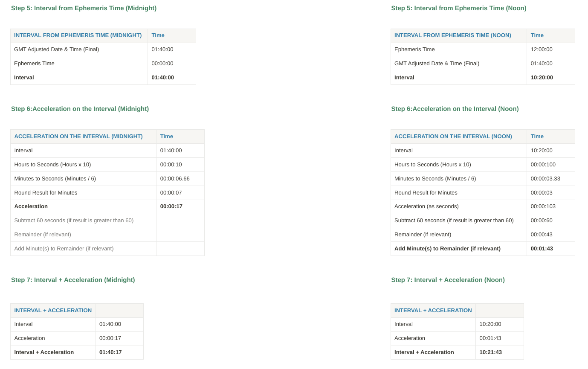
Task: Click total "01:40:17" in Step 7 Midnight
Action: click(110, 352)
